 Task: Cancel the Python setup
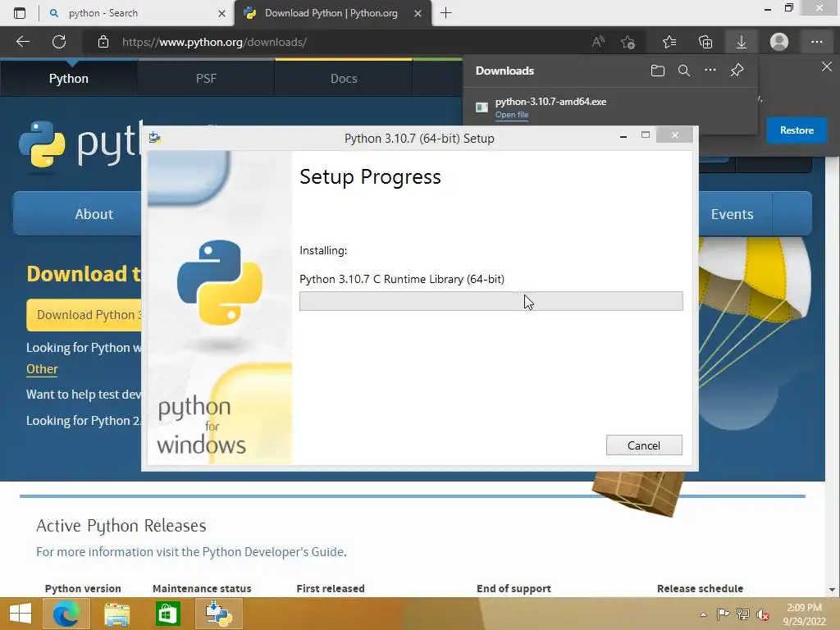pos(644,445)
